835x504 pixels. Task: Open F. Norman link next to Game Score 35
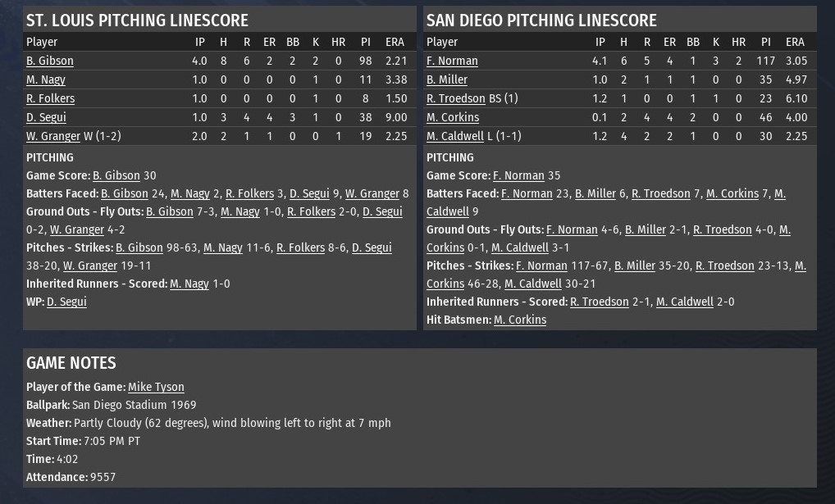(x=518, y=175)
